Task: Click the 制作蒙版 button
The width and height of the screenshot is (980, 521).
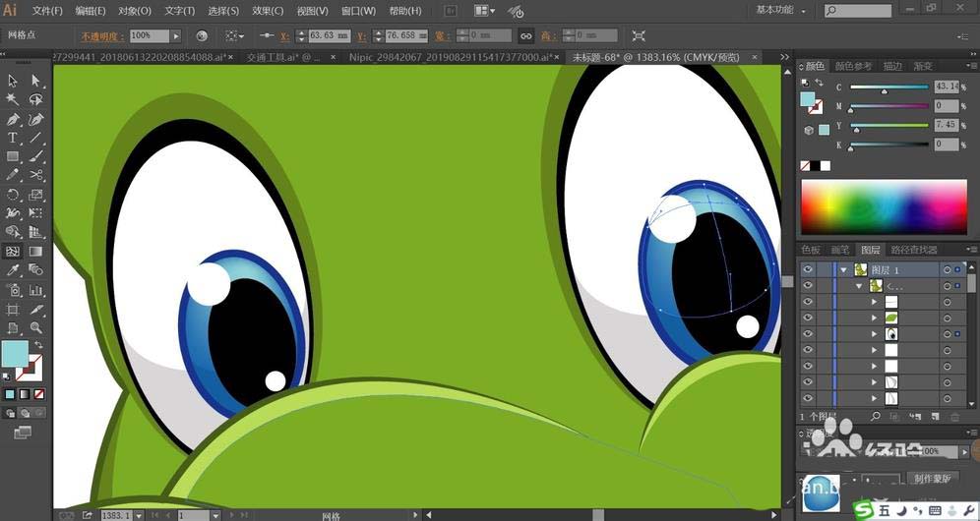Action: pos(933,479)
